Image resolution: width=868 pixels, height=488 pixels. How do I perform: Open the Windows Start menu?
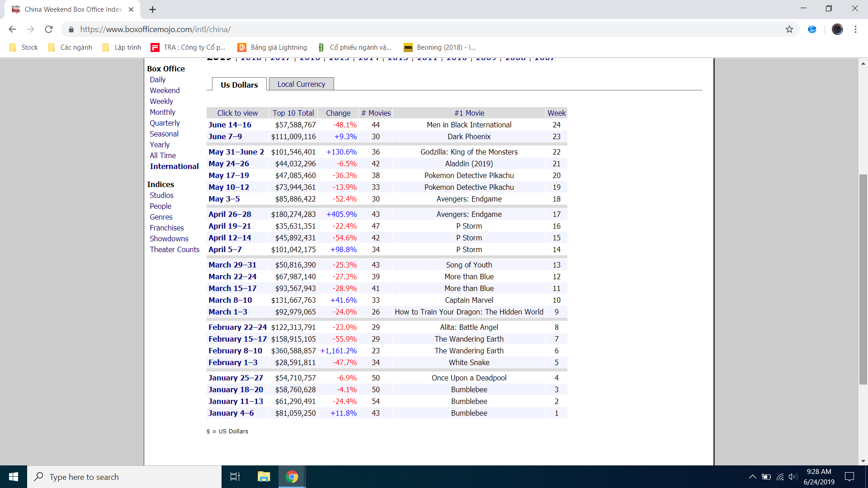14,477
